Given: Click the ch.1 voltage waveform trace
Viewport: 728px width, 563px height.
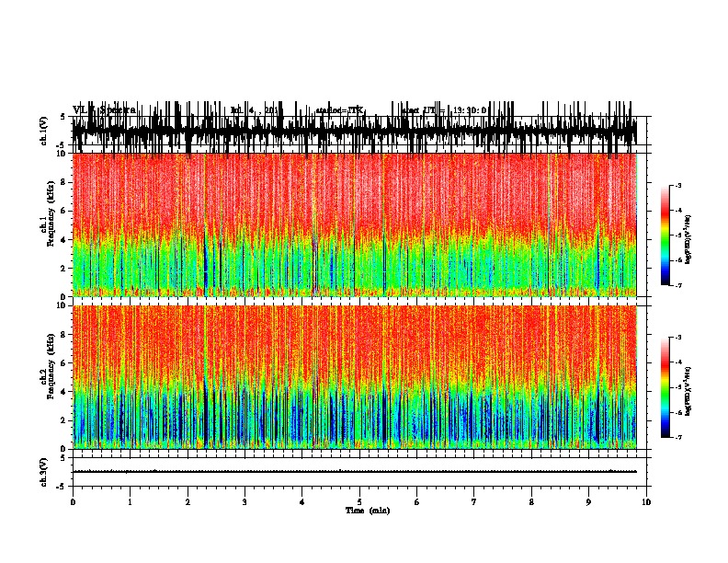Looking at the screenshot, I should click(x=355, y=131).
